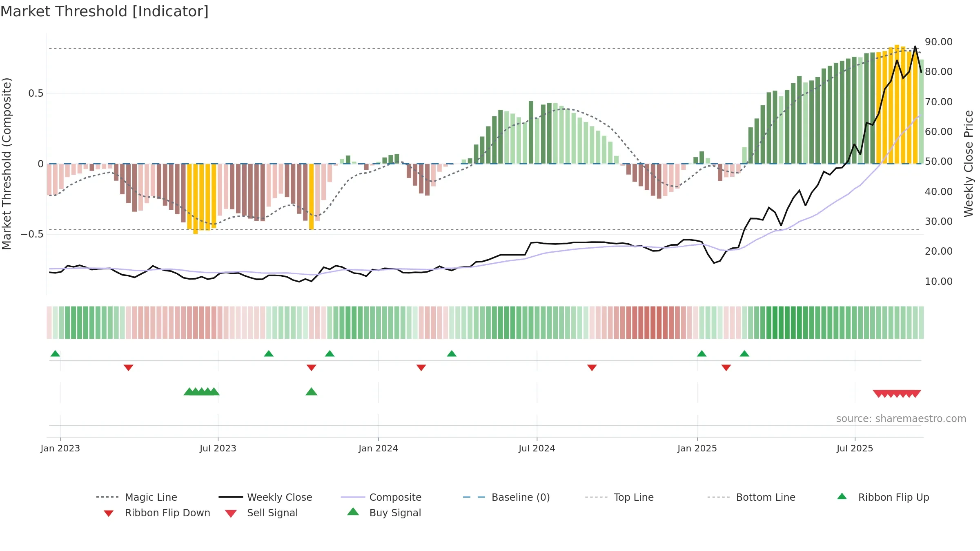The height and width of the screenshot is (551, 980).
Task: Click the red Ribbon Flip Down marker near September 2024
Action: coord(592,368)
